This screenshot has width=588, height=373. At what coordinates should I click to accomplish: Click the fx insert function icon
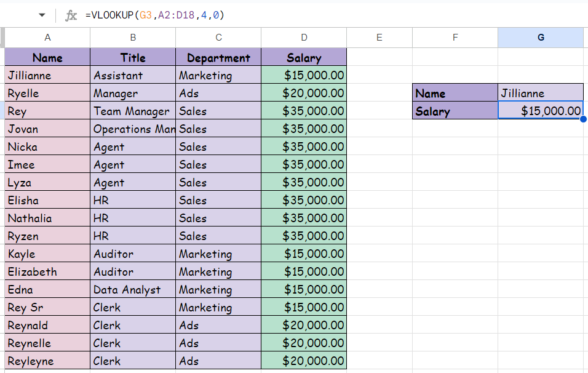[x=71, y=15]
